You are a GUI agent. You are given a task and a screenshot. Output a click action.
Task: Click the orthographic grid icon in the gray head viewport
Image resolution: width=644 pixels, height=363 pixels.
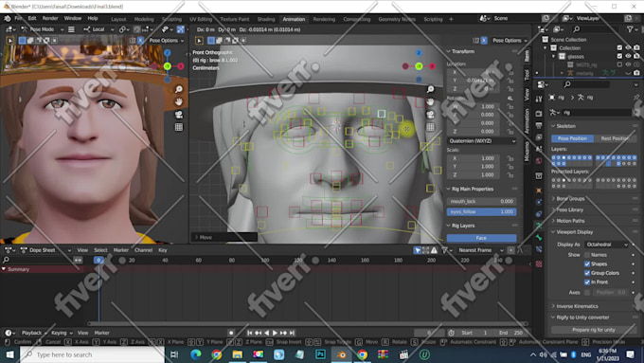point(430,127)
